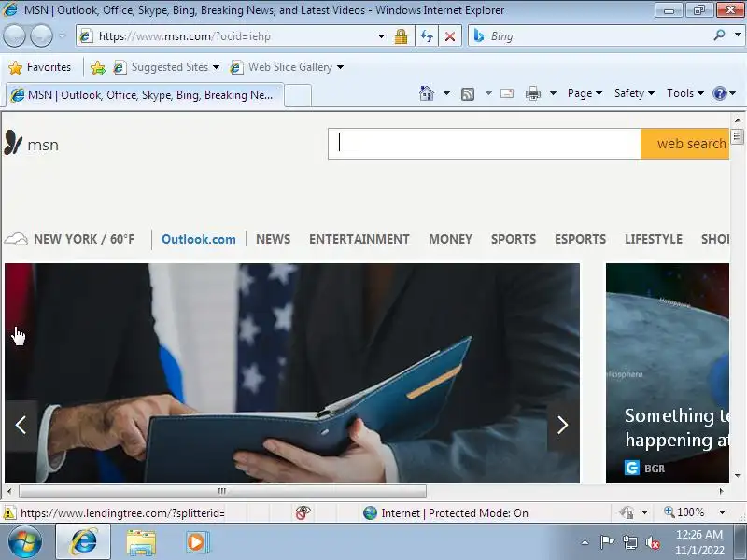747x560 pixels.
Task: Go to the ESPORTS section
Action: 580,239
